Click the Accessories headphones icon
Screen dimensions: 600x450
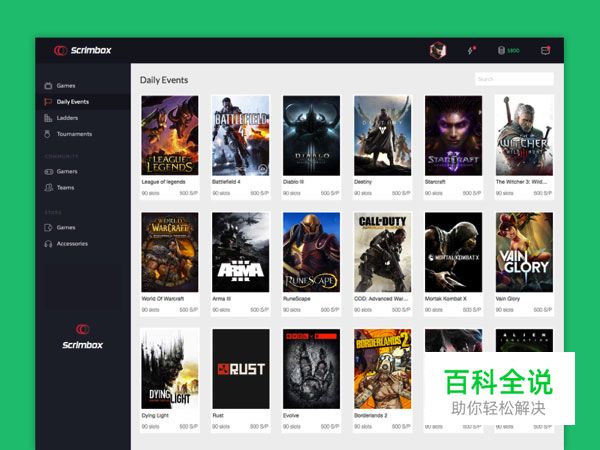click(x=48, y=244)
